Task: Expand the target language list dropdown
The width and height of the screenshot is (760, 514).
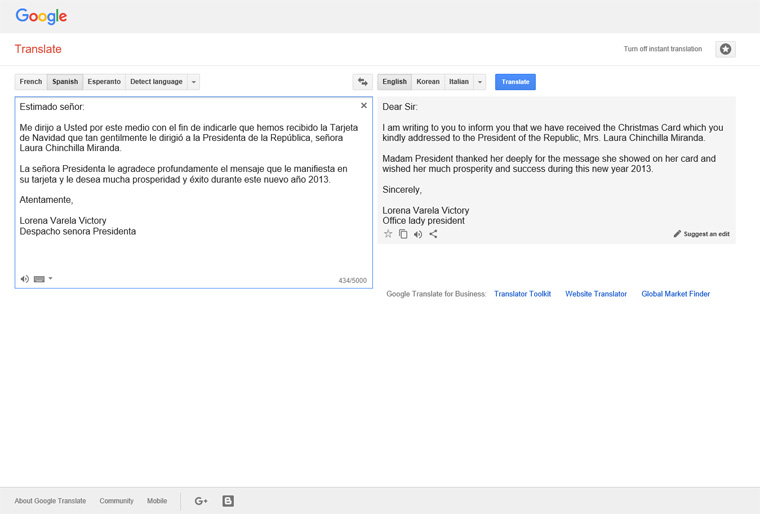Action: click(480, 81)
